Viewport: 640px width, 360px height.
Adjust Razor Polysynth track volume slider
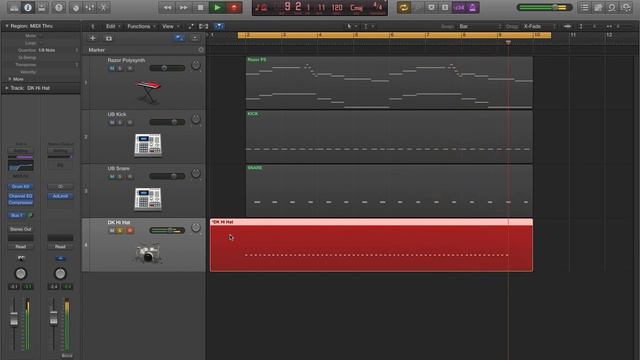pos(167,68)
